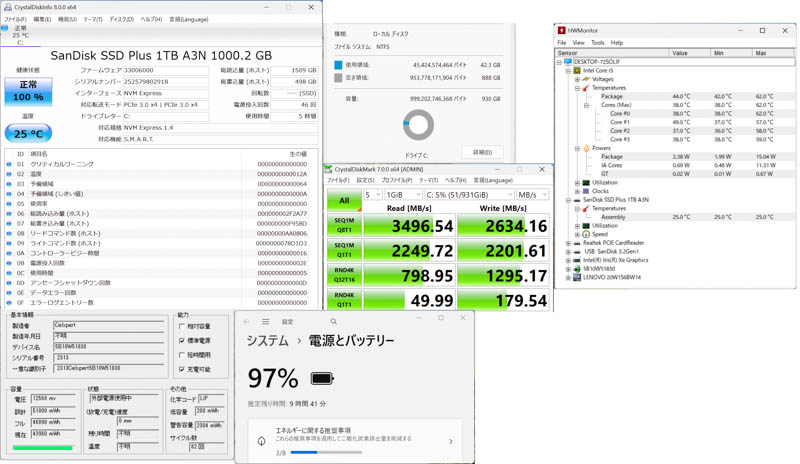Click the 25 °C temperature button

[x=29, y=134]
